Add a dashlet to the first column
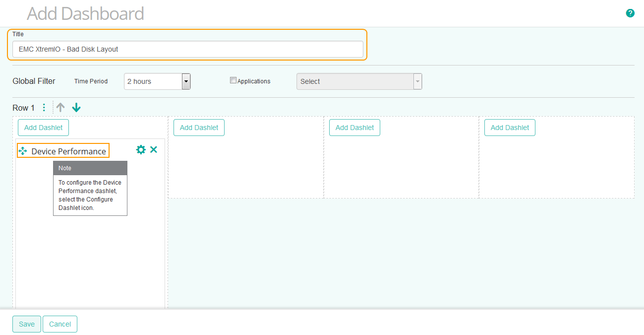 [x=43, y=127]
